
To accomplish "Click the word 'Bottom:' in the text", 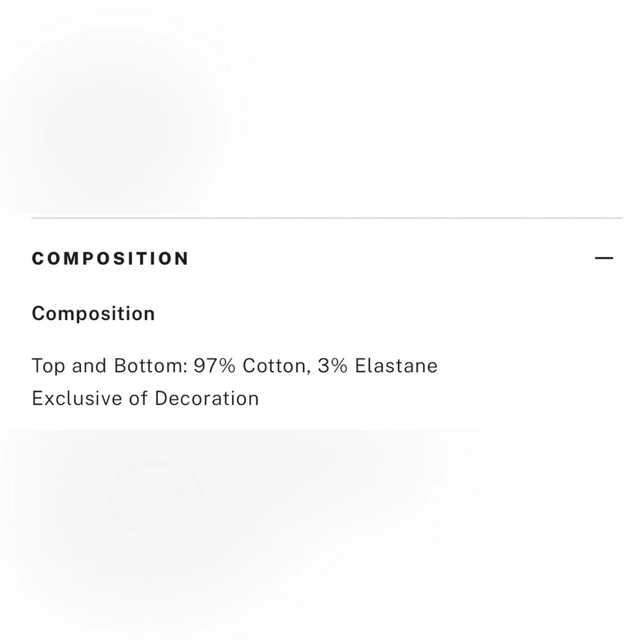I will (x=151, y=366).
